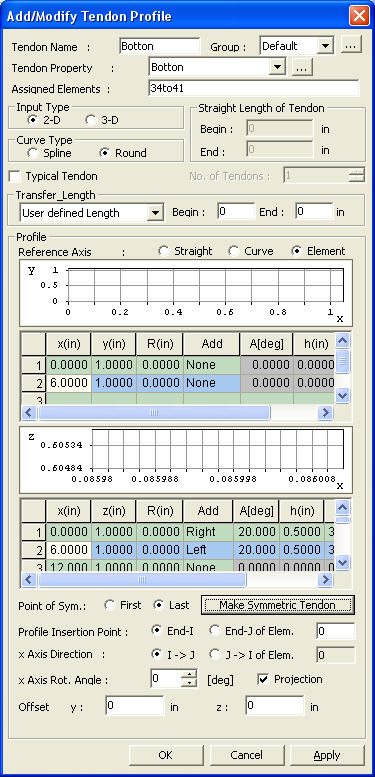Enable the Typical Tendon checkbox

(15, 176)
